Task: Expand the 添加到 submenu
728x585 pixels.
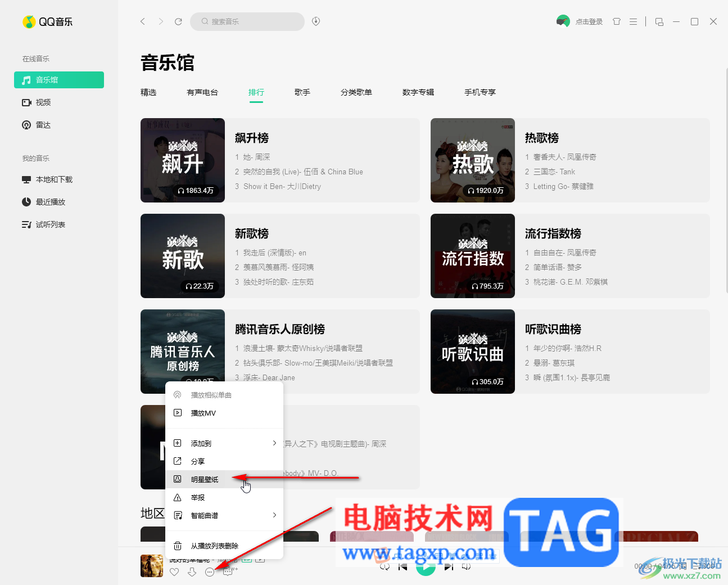Action: [224, 443]
